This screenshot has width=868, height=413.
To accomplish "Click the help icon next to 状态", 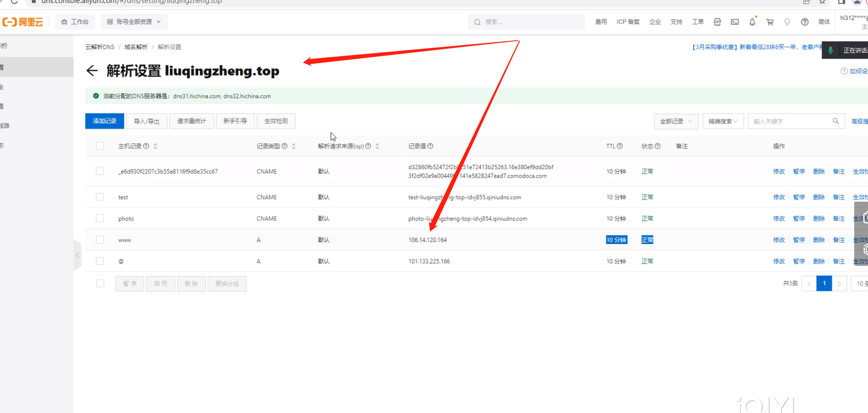I will click(x=658, y=146).
